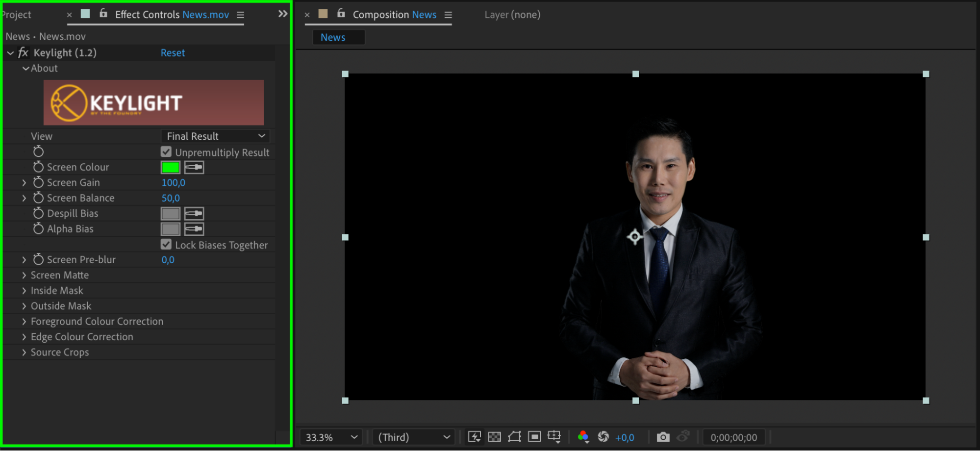Image resolution: width=980 pixels, height=451 pixels.
Task: Switch to the Composition News tab
Action: pos(394,15)
